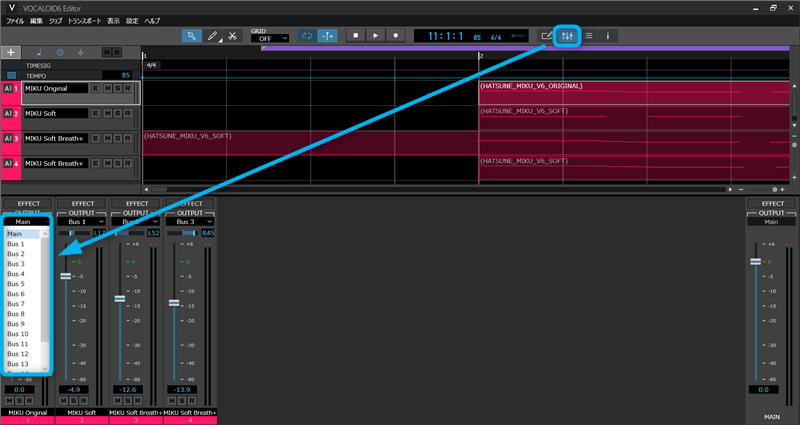
Task: Open the ファイル menu
Action: [x=15, y=21]
